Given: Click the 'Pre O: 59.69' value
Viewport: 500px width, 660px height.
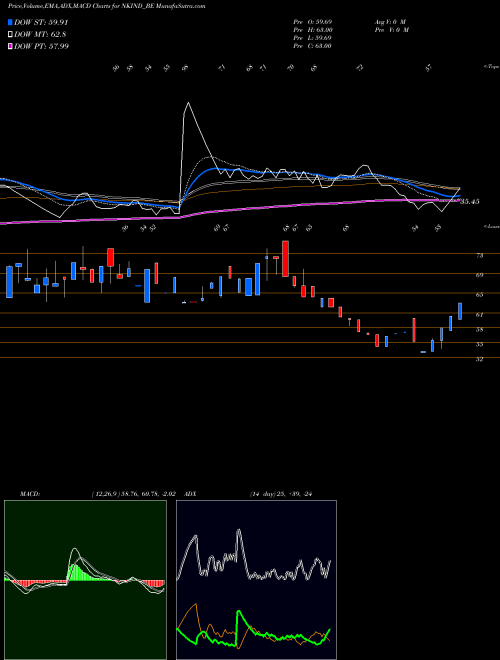Looking at the screenshot, I should 313,22.
